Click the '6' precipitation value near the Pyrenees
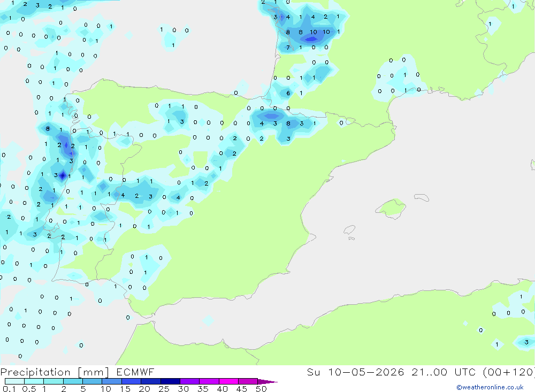This screenshot has width=535, height=392. coord(288,93)
